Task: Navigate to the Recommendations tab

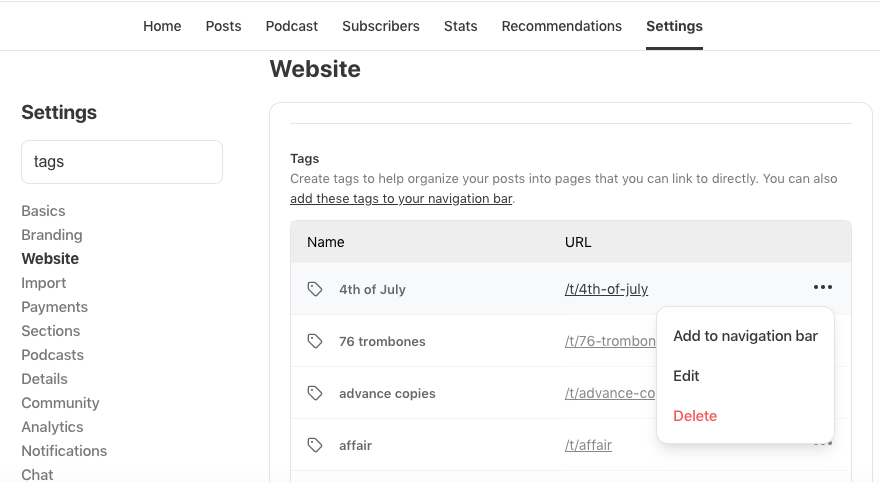Action: (562, 26)
